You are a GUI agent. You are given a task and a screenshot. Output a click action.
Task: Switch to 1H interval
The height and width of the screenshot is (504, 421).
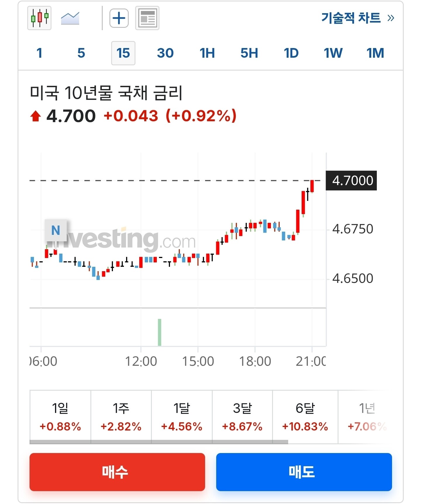pyautogui.click(x=207, y=53)
